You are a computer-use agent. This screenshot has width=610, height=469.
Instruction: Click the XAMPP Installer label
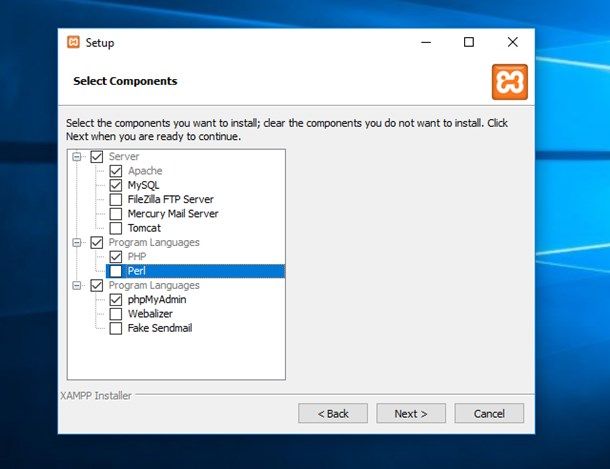tap(96, 396)
